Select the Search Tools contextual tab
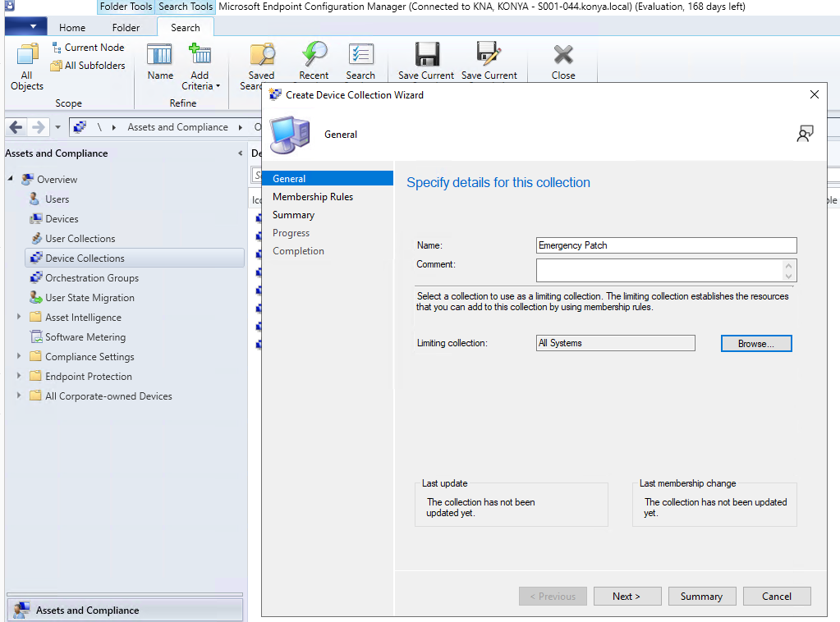 click(x=186, y=7)
